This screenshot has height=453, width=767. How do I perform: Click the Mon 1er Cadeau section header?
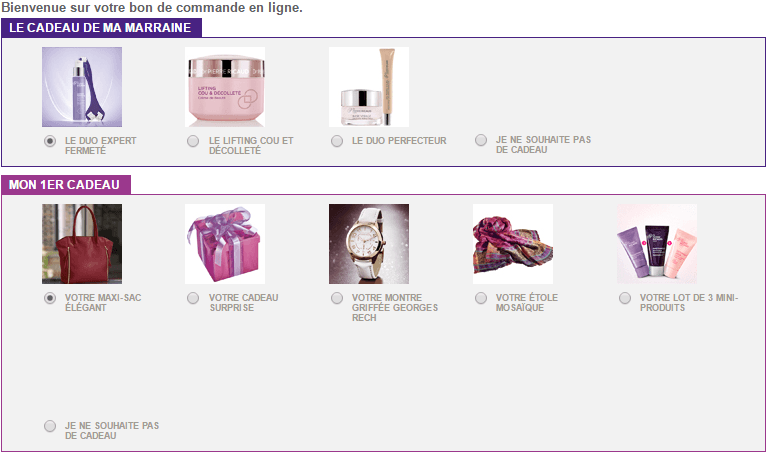[x=66, y=185]
